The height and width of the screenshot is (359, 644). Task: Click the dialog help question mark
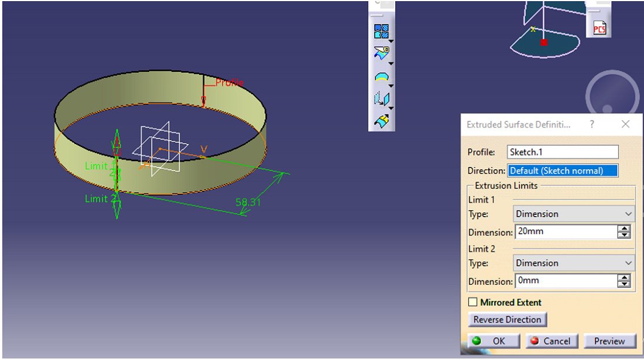point(592,124)
